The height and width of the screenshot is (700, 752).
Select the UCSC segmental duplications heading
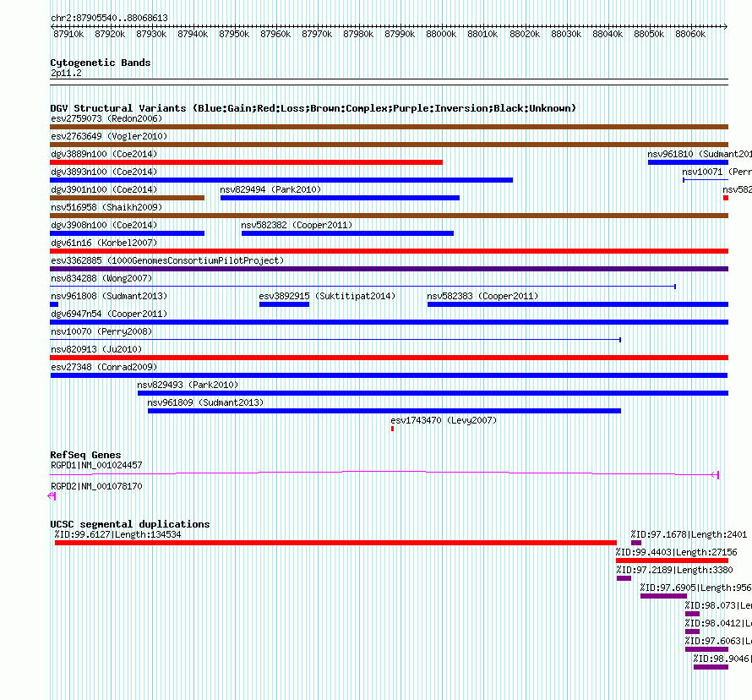130,524
